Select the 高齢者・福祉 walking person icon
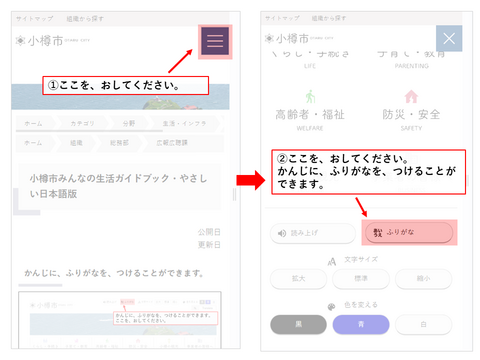 pyautogui.click(x=310, y=96)
